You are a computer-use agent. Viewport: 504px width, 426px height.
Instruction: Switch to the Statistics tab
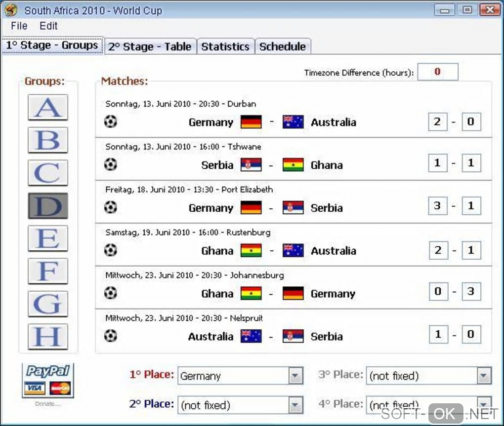click(225, 46)
